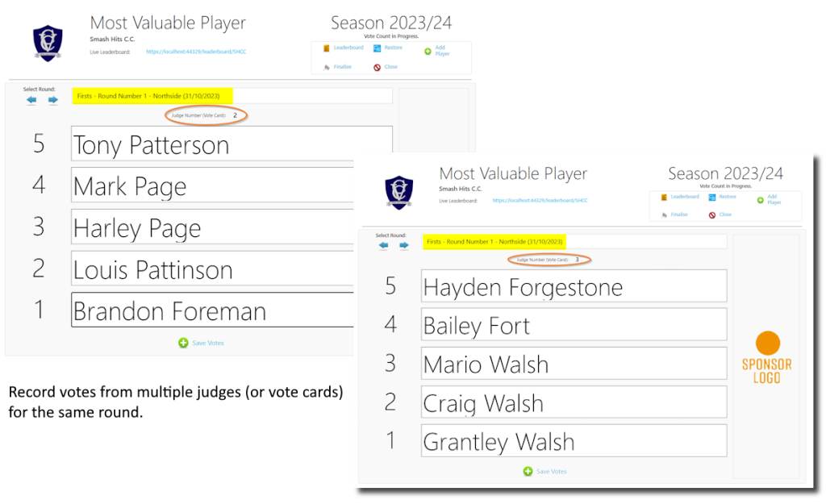
Task: Click the Judge Number 2 vote card field
Action: coord(206,115)
